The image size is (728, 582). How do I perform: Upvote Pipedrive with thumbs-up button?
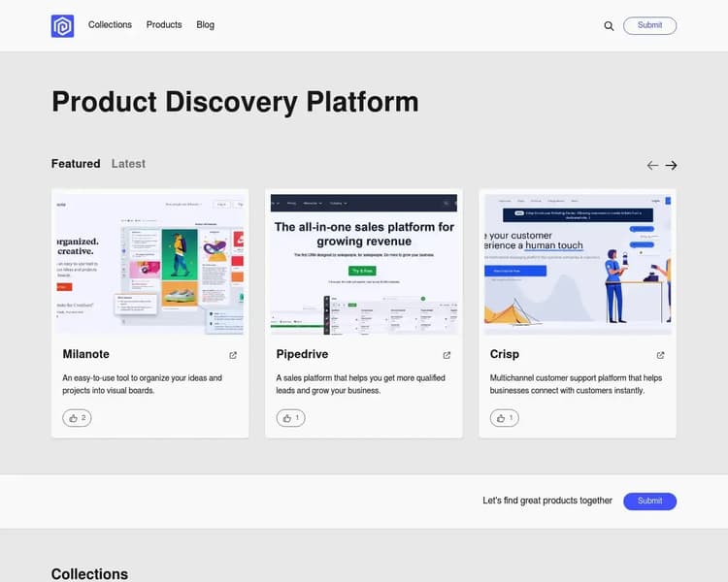click(x=290, y=418)
